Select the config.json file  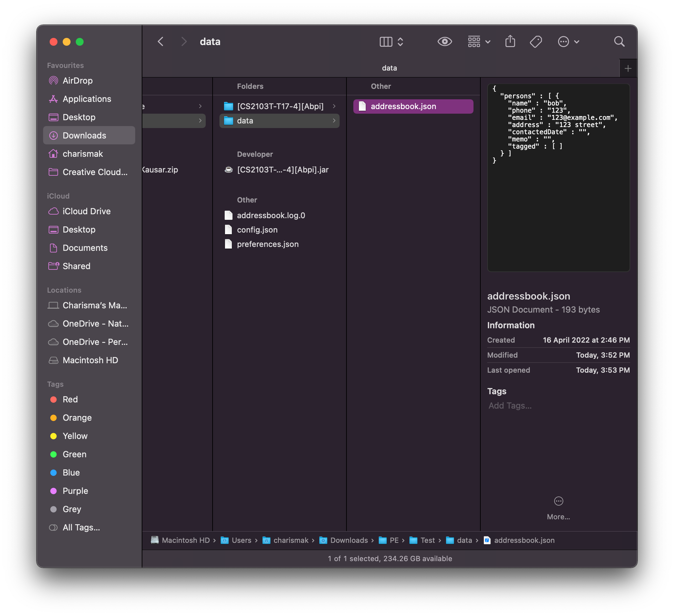point(257,230)
